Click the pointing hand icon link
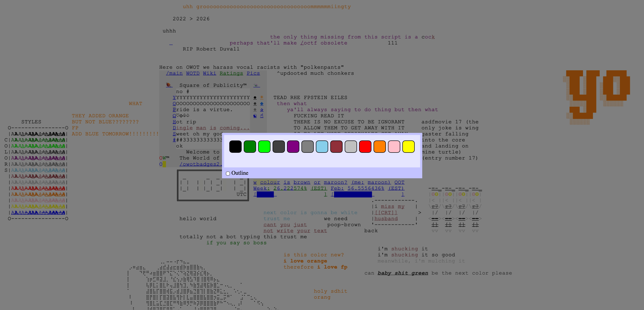The width and height of the screenshot is (644, 310). pyautogui.click(x=261, y=116)
